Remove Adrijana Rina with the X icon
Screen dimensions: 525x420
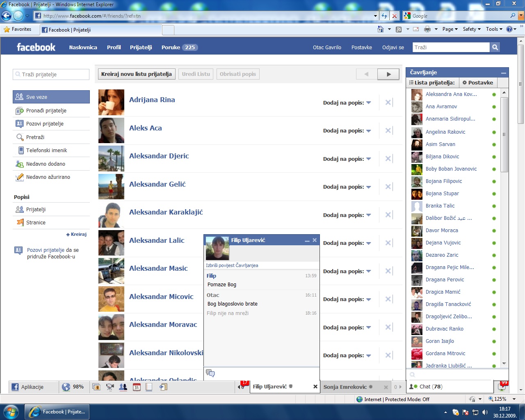(388, 102)
